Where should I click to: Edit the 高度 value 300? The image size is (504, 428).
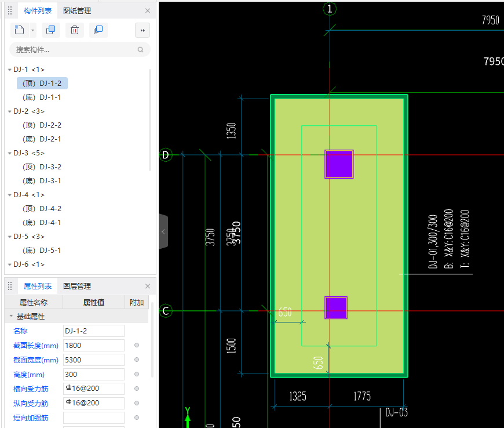tap(94, 374)
